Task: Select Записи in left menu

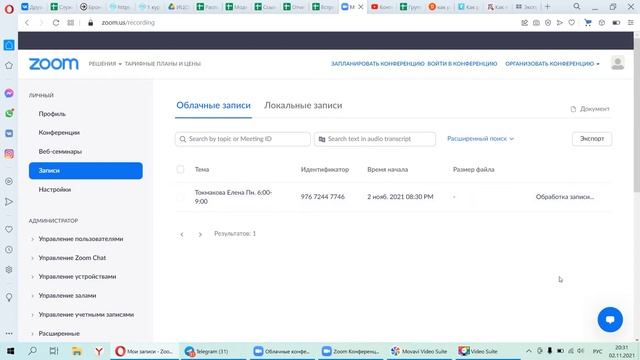Action: click(86, 171)
